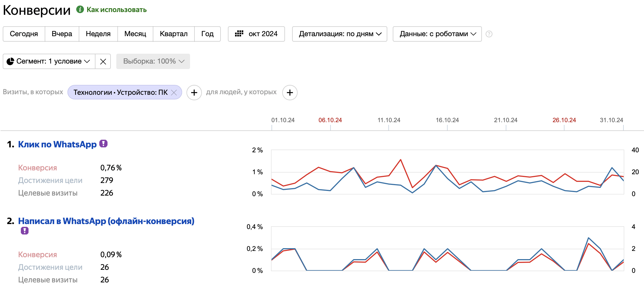Click purple warning badge under Написал в WhatsApp
Image resolution: width=644 pixels, height=292 pixels.
[25, 231]
